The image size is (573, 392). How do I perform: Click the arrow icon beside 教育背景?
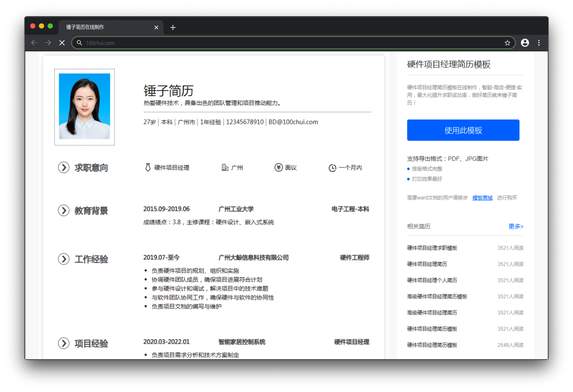64,210
